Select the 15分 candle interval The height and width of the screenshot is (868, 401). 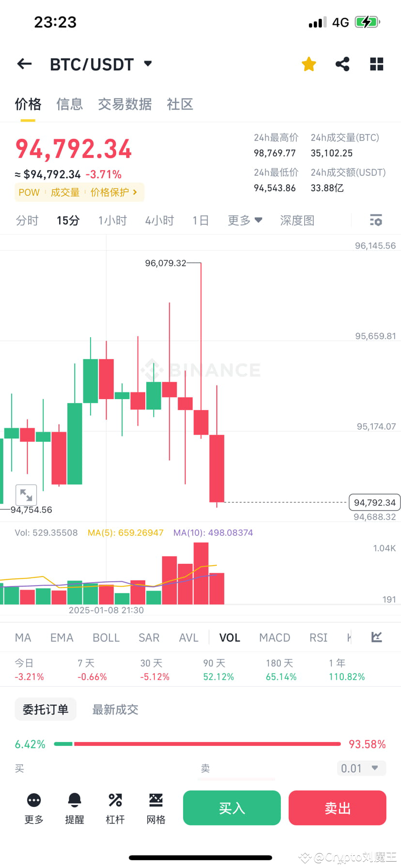click(67, 220)
